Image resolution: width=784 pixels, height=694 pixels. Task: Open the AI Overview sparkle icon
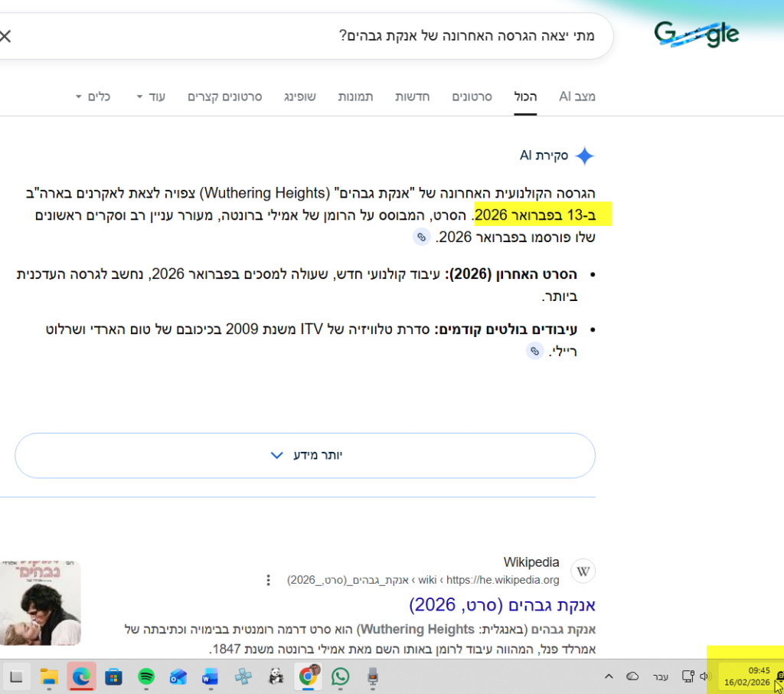(585, 155)
